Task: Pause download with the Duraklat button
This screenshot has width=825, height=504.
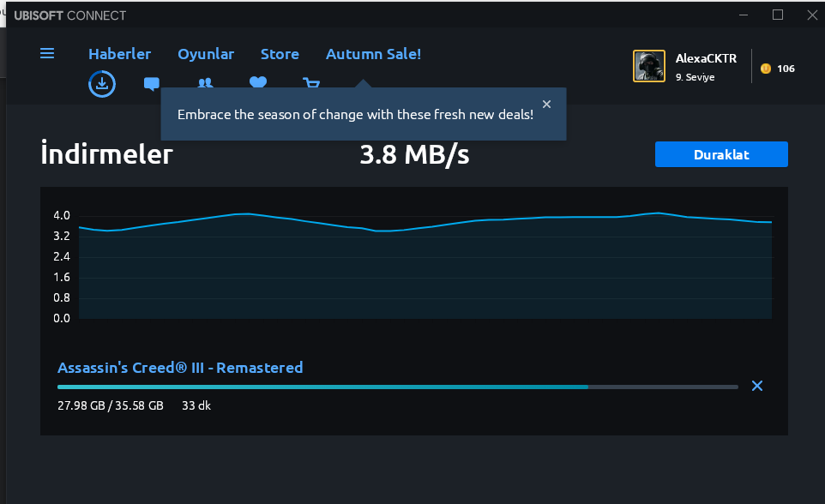Action: 721,154
